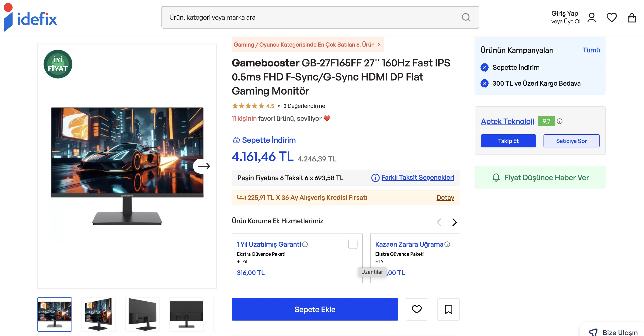Click the Sepete Ekle button
Viewport: 644px width, 336px height.
pos(315,309)
